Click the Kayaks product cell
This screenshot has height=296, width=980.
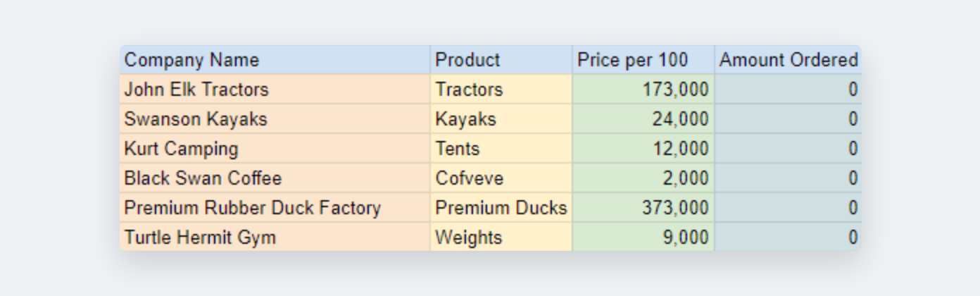[501, 119]
